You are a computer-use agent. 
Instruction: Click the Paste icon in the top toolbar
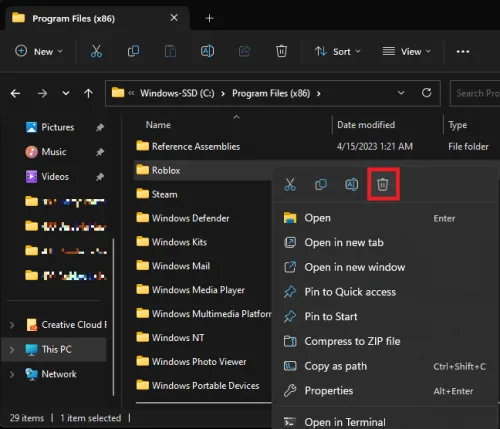pyautogui.click(x=170, y=51)
